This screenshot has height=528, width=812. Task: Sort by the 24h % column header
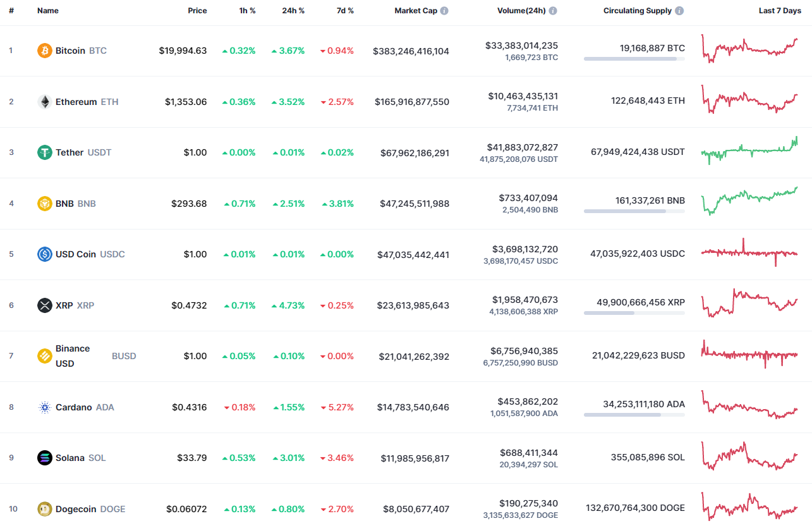(293, 10)
